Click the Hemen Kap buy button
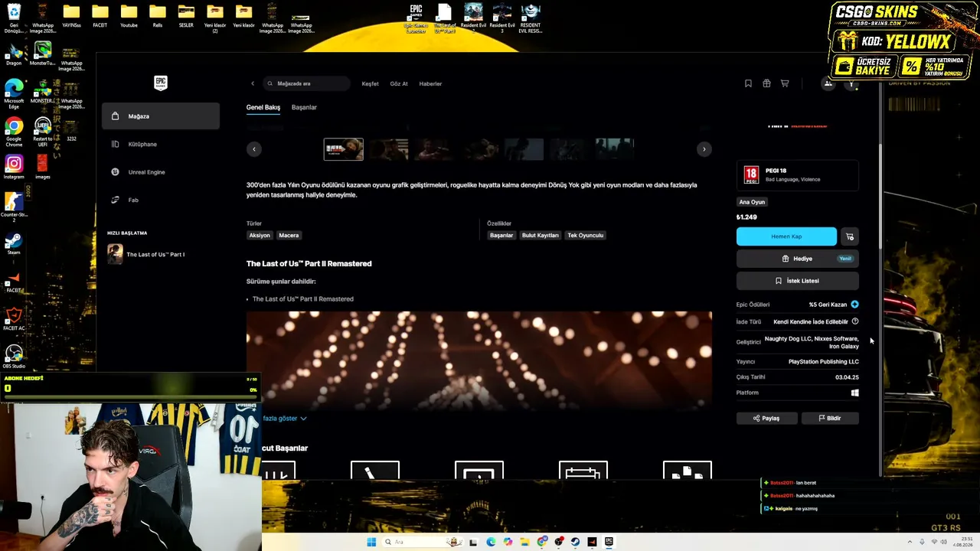Viewport: 980px width, 551px height. 786,236
